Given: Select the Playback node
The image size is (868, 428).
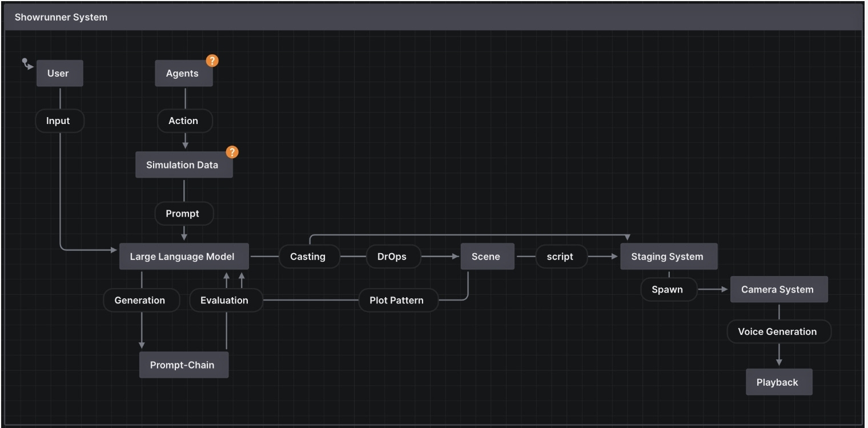Looking at the screenshot, I should tap(778, 382).
